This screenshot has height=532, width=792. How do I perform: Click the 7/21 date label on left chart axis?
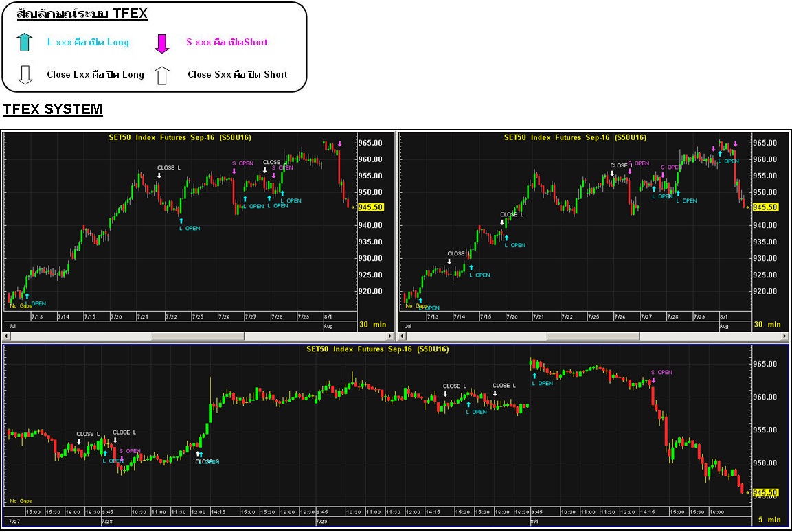(142, 317)
